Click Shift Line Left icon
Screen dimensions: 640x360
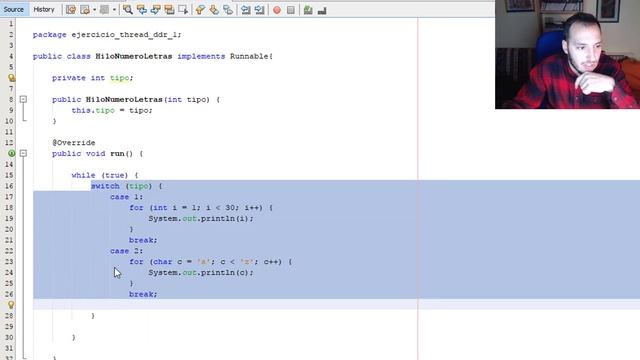pyautogui.click(x=245, y=10)
